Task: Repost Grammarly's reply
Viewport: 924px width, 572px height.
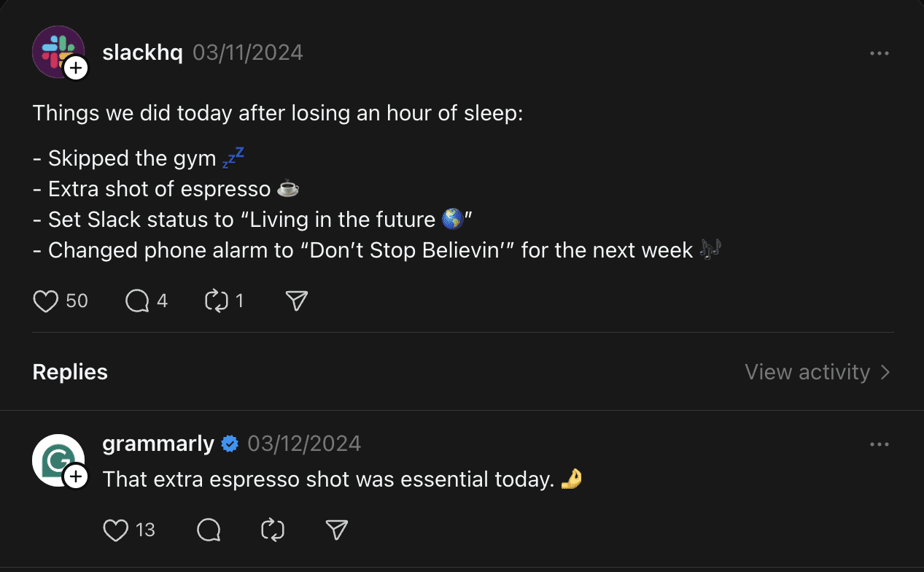Action: coord(272,530)
